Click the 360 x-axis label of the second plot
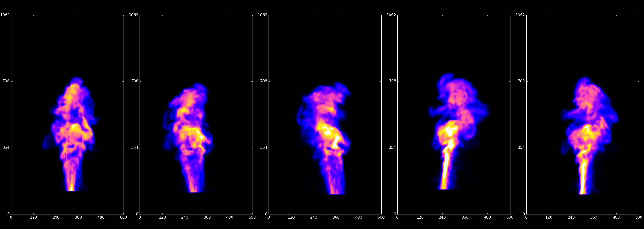The image size is (644, 229). [x=207, y=218]
